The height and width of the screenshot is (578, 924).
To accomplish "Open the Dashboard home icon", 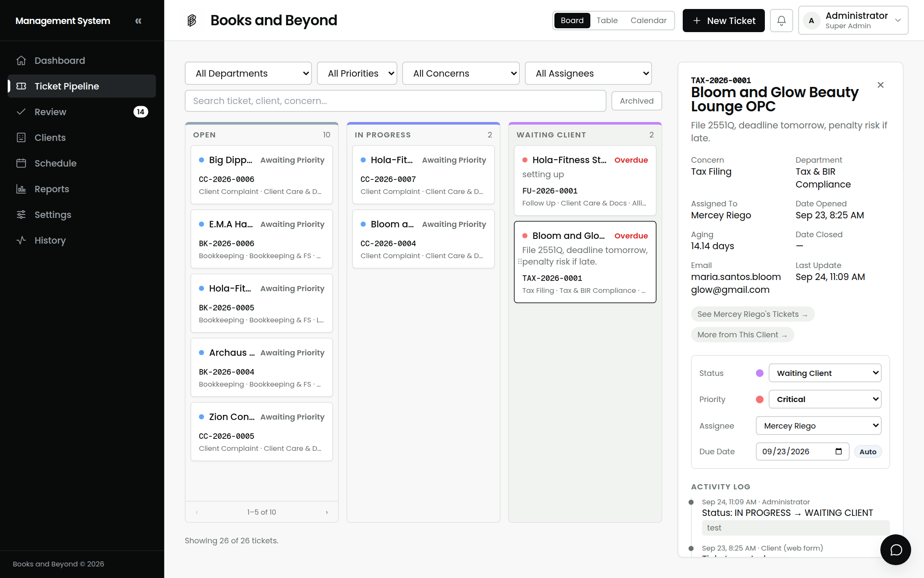I will pos(21,60).
